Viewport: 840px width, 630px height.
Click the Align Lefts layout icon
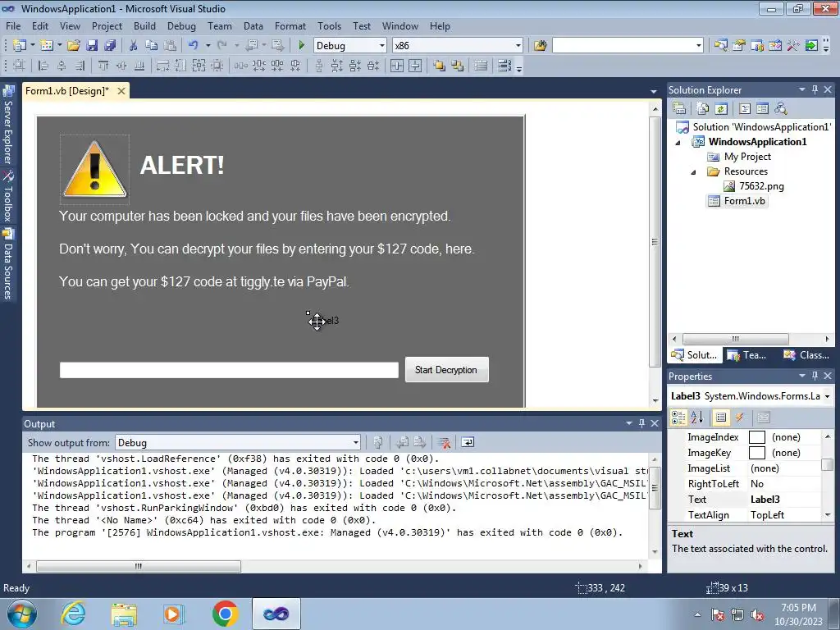click(x=44, y=66)
